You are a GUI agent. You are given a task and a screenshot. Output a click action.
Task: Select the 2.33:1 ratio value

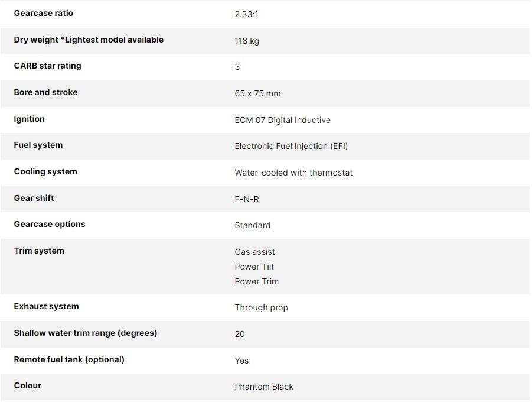point(246,14)
